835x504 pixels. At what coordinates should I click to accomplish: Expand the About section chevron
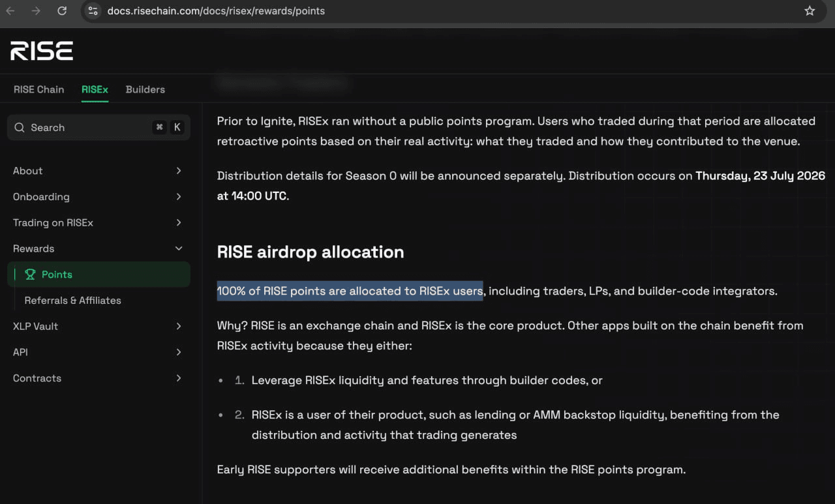pos(179,171)
